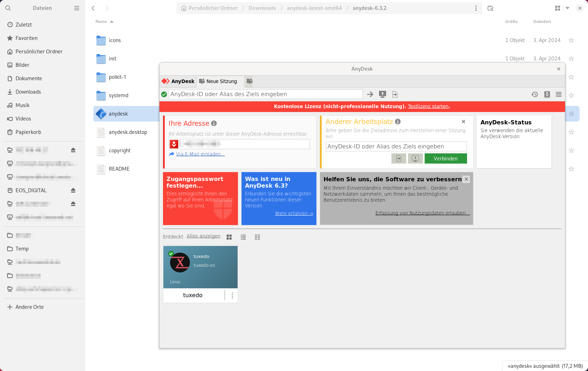The width and height of the screenshot is (588, 371).
Task: Open the view options dropdown arrow
Action: 567,8
